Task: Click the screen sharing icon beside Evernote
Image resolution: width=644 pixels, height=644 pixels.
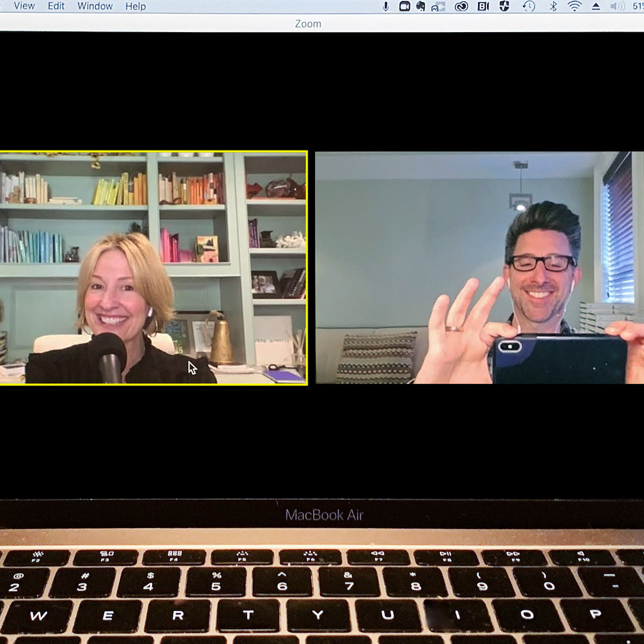Action: pyautogui.click(x=438, y=6)
